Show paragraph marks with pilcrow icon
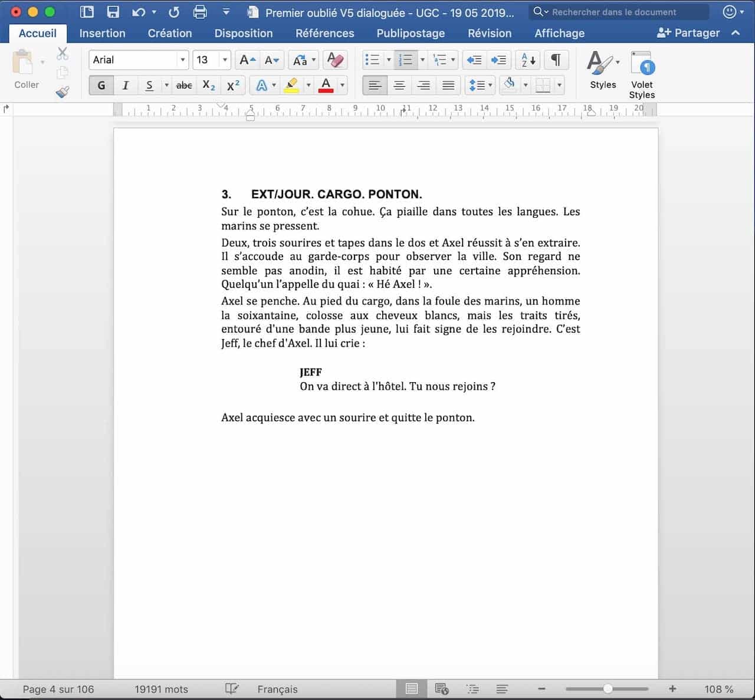The width and height of the screenshot is (755, 700). (556, 60)
